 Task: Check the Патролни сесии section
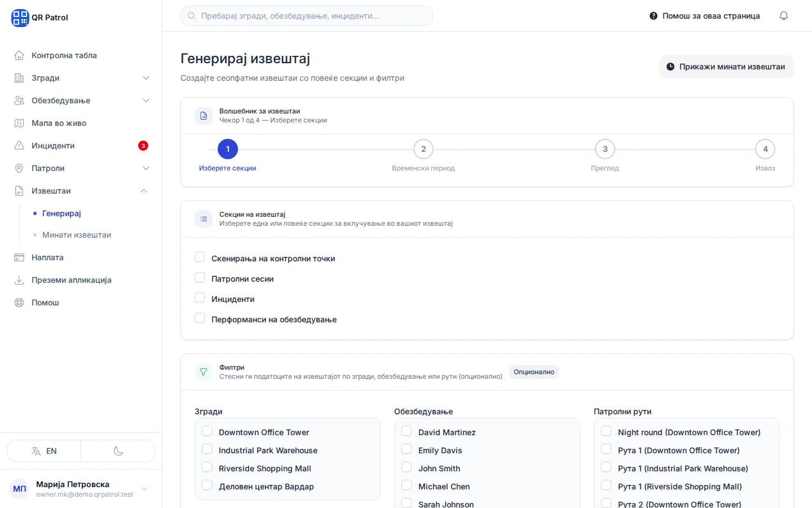tap(200, 278)
